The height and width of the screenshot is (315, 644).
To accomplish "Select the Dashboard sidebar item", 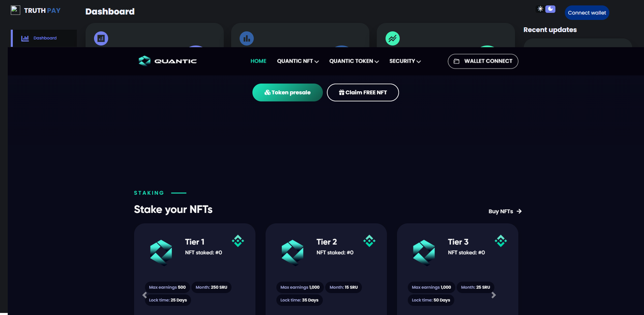I will coord(44,38).
